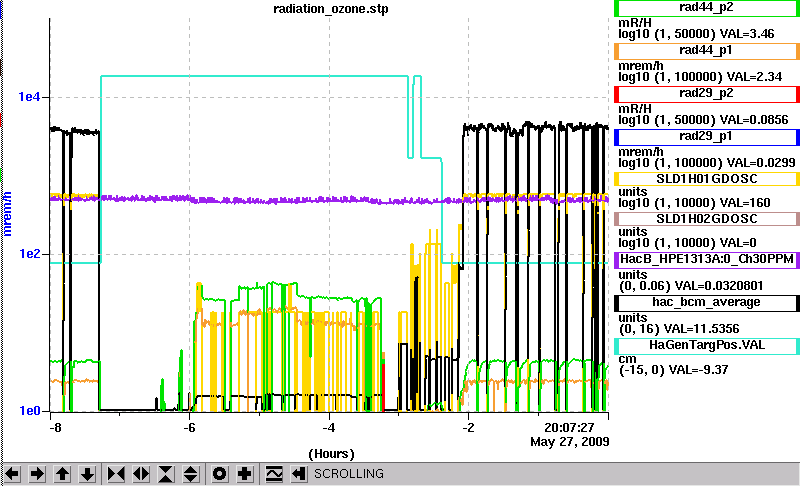
Task: Click the -2 x-axis tick label
Action: coord(468,427)
